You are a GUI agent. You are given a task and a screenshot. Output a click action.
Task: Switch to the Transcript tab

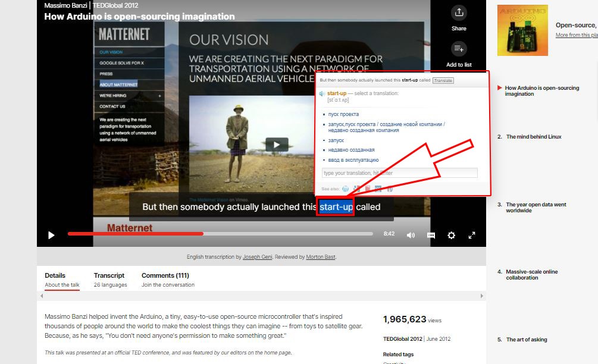click(x=110, y=280)
